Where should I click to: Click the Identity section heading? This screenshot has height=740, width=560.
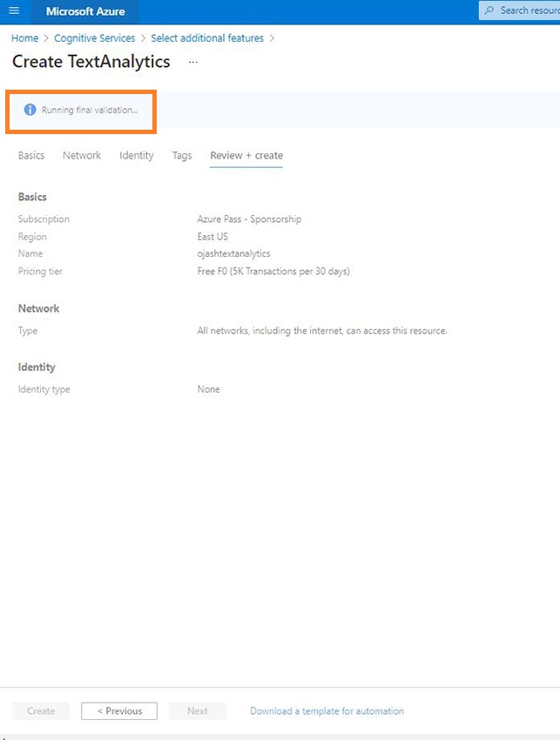coord(37,367)
